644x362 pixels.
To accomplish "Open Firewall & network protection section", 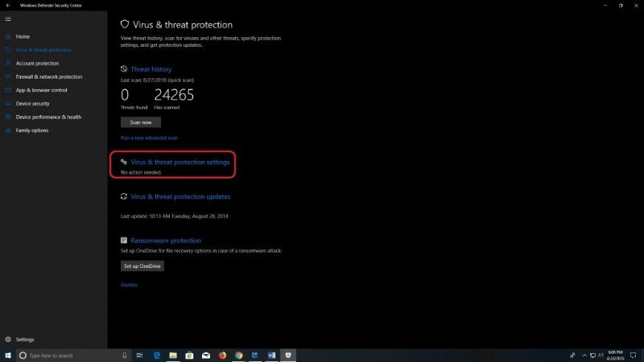I will tap(49, 76).
